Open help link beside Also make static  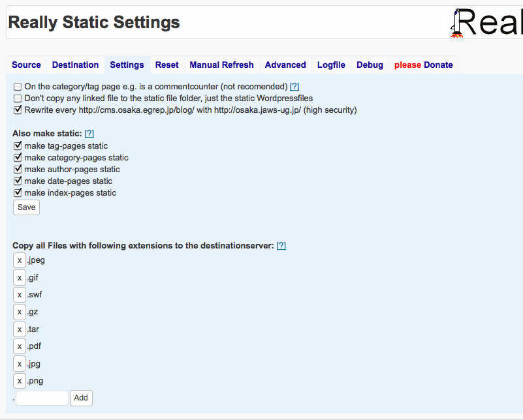89,134
